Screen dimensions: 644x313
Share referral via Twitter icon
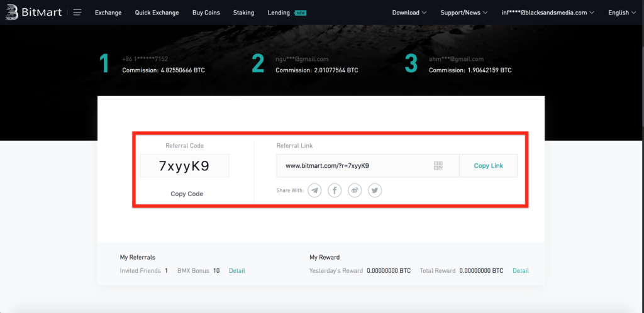click(375, 190)
